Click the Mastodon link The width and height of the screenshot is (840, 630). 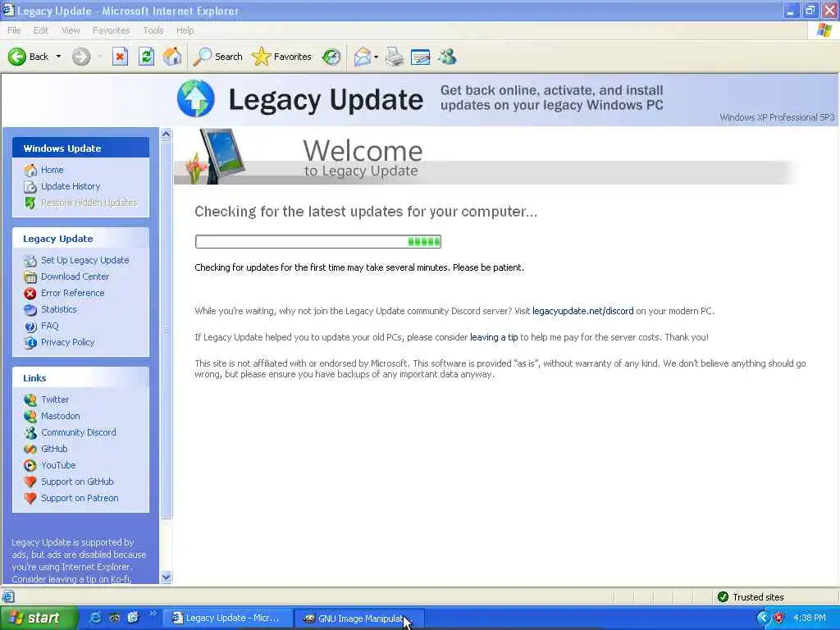pos(61,416)
